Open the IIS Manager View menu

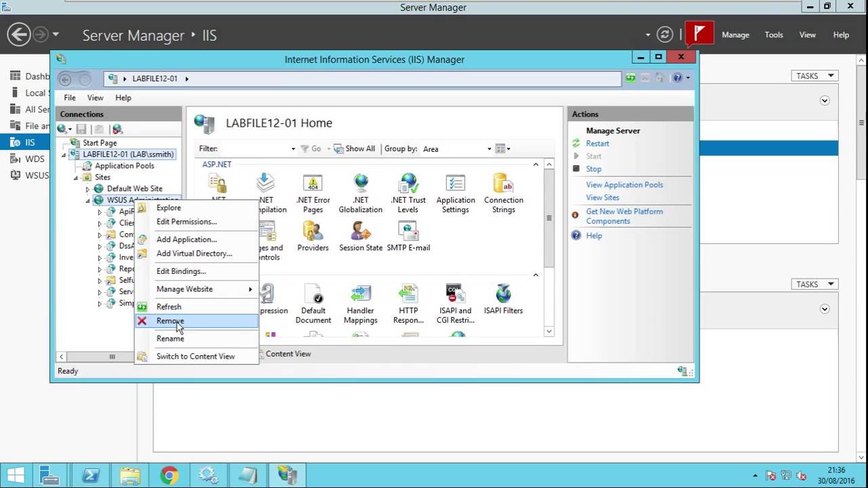tap(95, 98)
